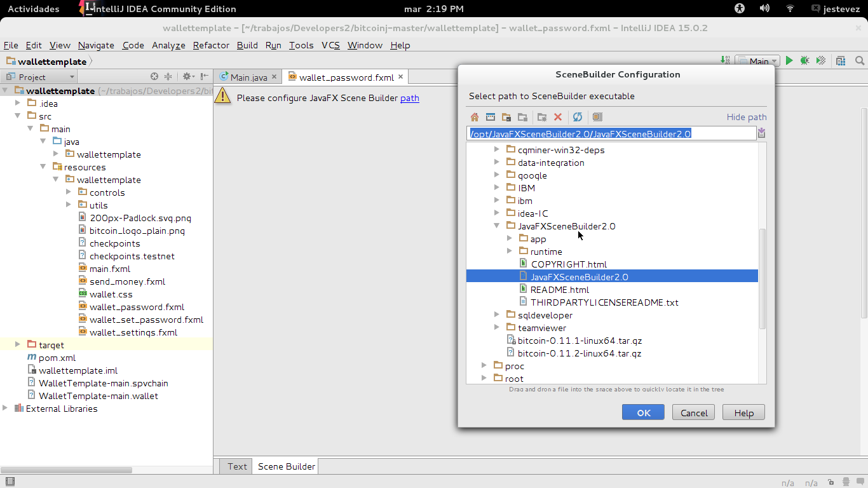
Task: Click the Hide path link
Action: pos(747,117)
